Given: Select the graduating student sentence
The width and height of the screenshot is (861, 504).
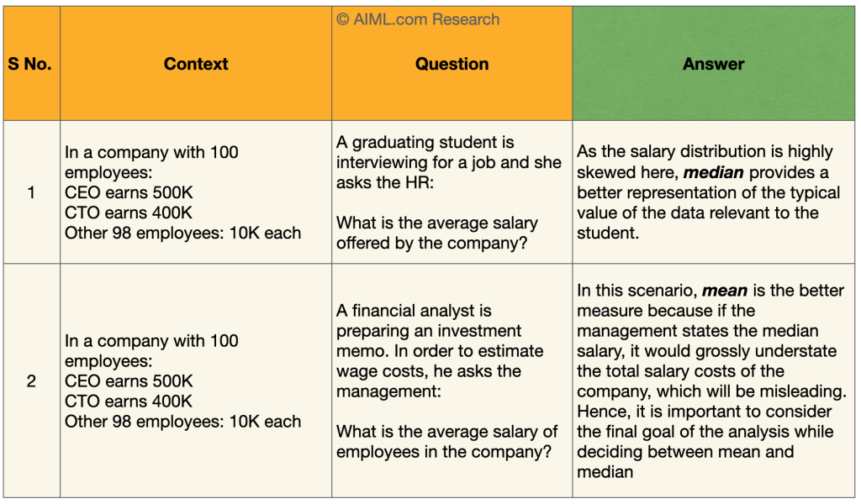Looking at the screenshot, I should [x=448, y=162].
